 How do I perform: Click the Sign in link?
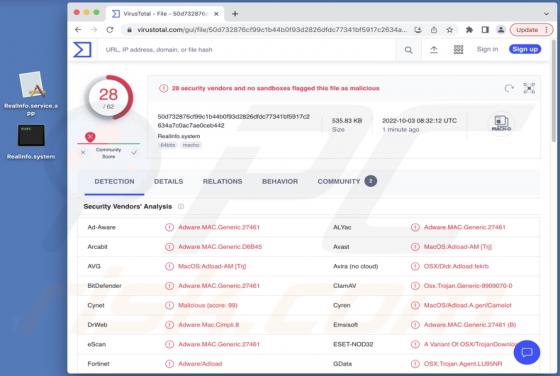(487, 49)
